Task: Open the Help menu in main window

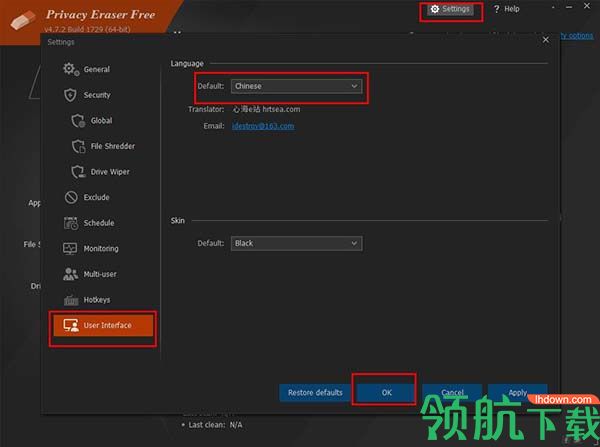Action: coord(506,9)
